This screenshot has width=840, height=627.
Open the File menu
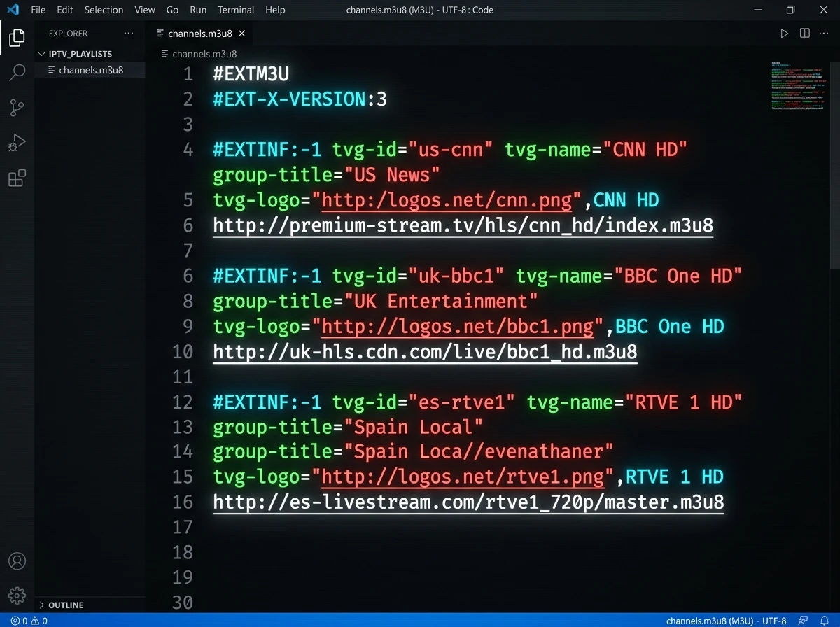pyautogui.click(x=38, y=10)
